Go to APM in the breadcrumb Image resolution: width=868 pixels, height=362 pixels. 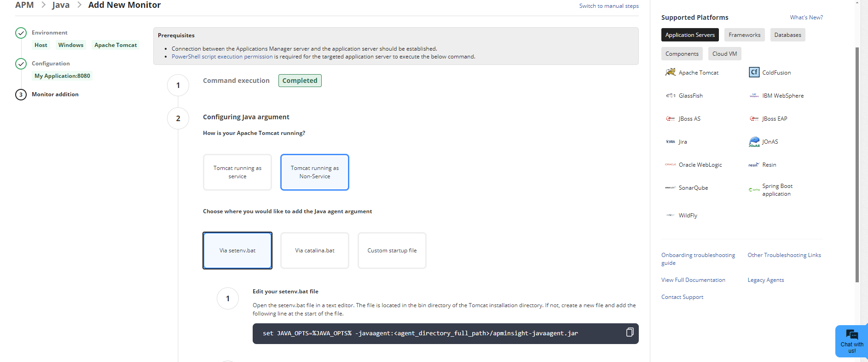point(24,5)
